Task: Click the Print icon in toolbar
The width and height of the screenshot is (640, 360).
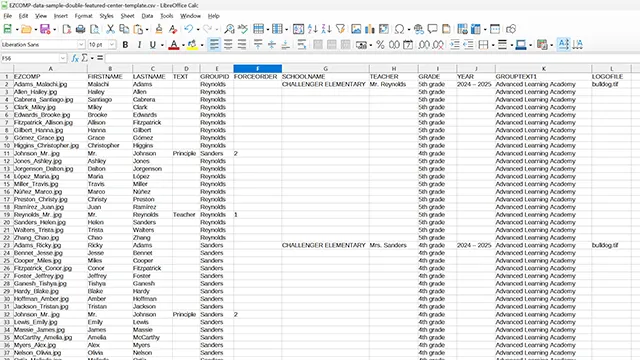Action: click(x=80, y=29)
